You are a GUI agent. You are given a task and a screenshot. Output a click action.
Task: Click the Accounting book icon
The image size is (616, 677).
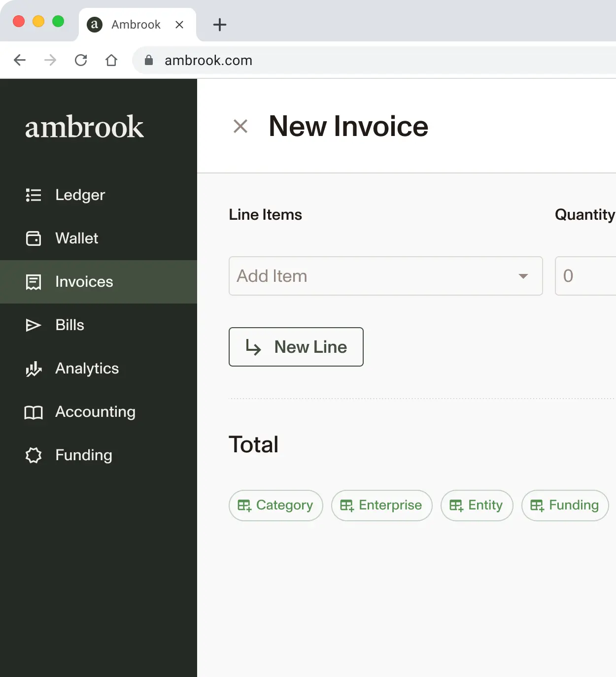33,412
